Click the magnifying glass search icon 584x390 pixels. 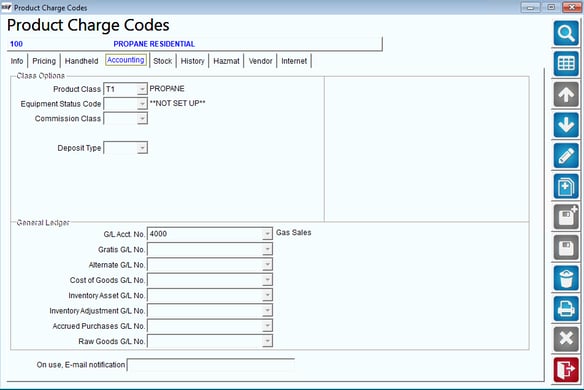[x=566, y=34]
